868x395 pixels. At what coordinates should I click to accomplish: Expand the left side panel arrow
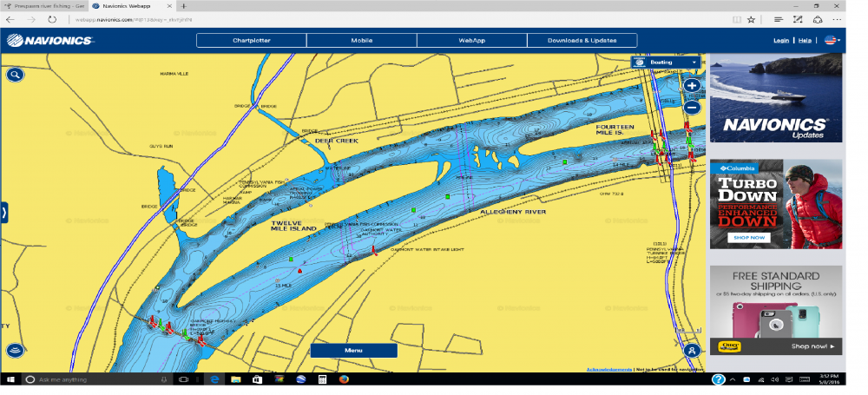tap(3, 212)
